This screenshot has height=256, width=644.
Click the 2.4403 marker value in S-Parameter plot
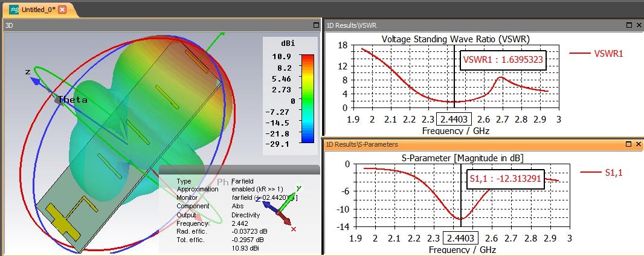pyautogui.click(x=460, y=238)
